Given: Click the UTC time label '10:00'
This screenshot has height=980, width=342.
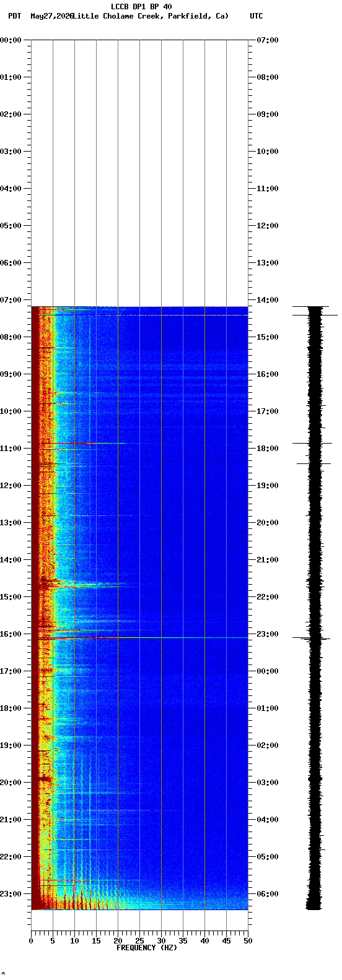Looking at the screenshot, I should click(268, 152).
